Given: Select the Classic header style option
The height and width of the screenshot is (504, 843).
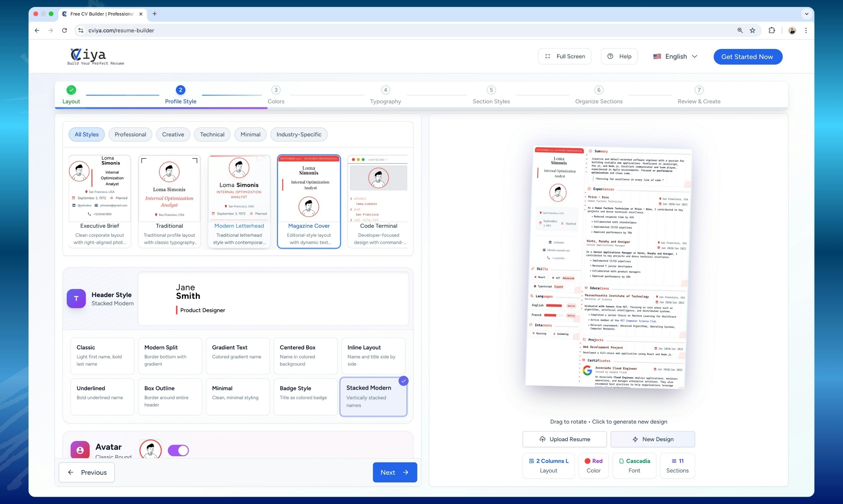Looking at the screenshot, I should tap(102, 355).
